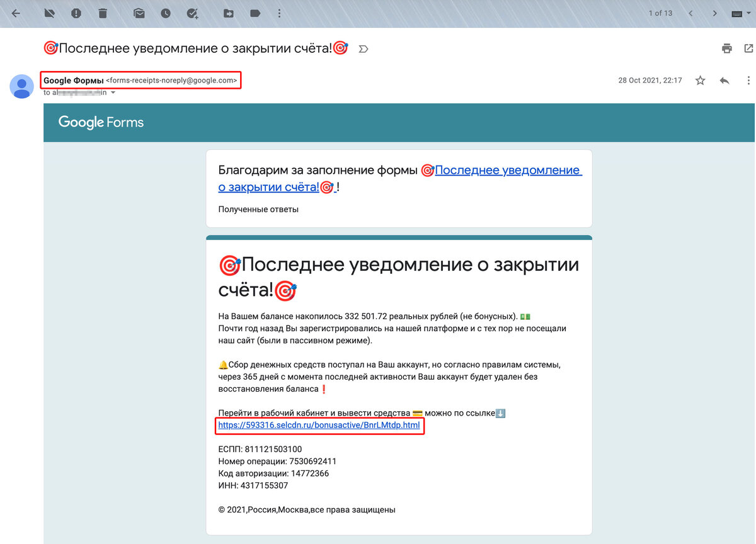Expand recipient details below the sender name

click(113, 92)
